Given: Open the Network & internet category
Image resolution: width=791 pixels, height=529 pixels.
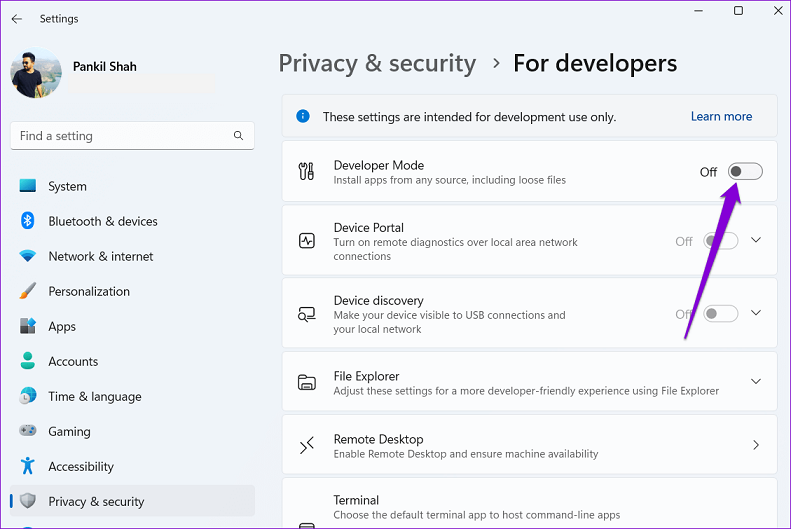Looking at the screenshot, I should [100, 256].
